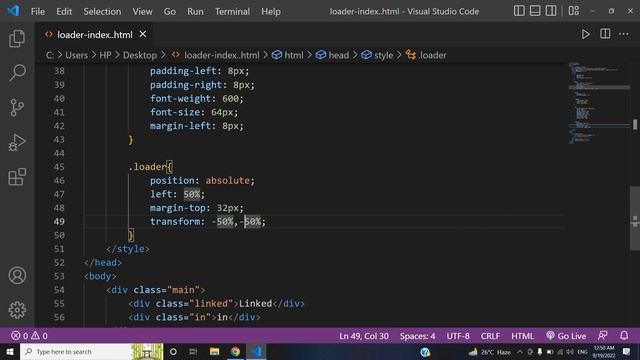
Task: Click loader-index..html breadcrumb
Action: 216,55
